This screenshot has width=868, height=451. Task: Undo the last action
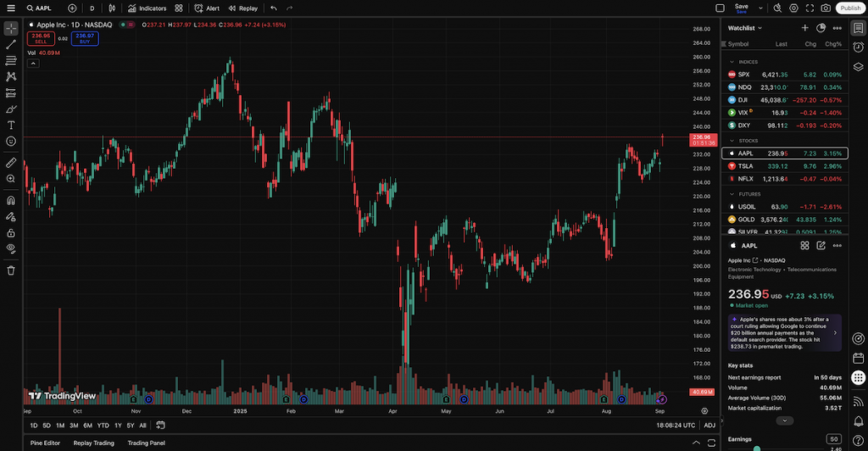click(x=274, y=8)
